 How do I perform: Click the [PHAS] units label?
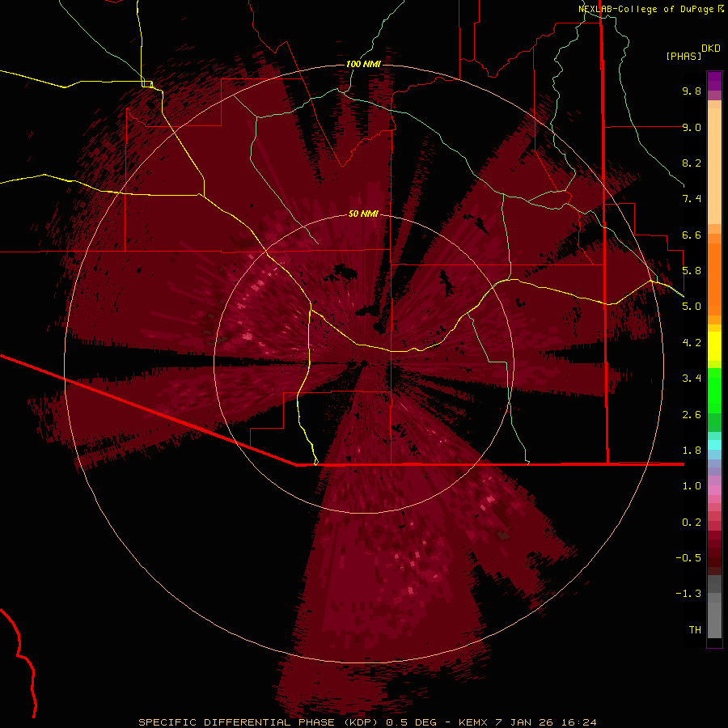point(684,57)
